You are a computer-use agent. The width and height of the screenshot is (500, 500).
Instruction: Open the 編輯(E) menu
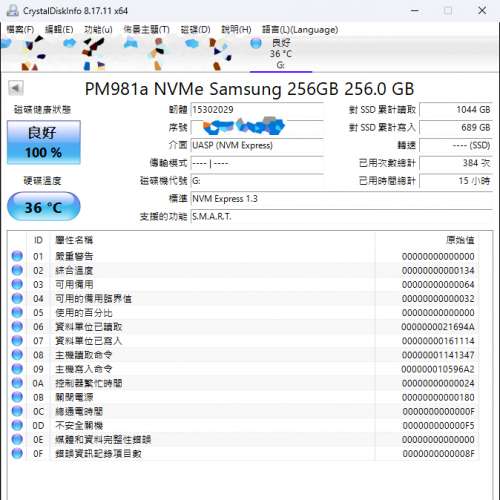(59, 30)
